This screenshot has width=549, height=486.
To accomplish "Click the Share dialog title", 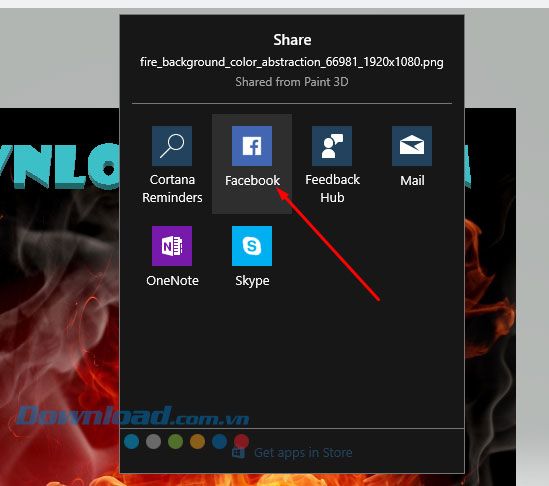I will pyautogui.click(x=292, y=40).
